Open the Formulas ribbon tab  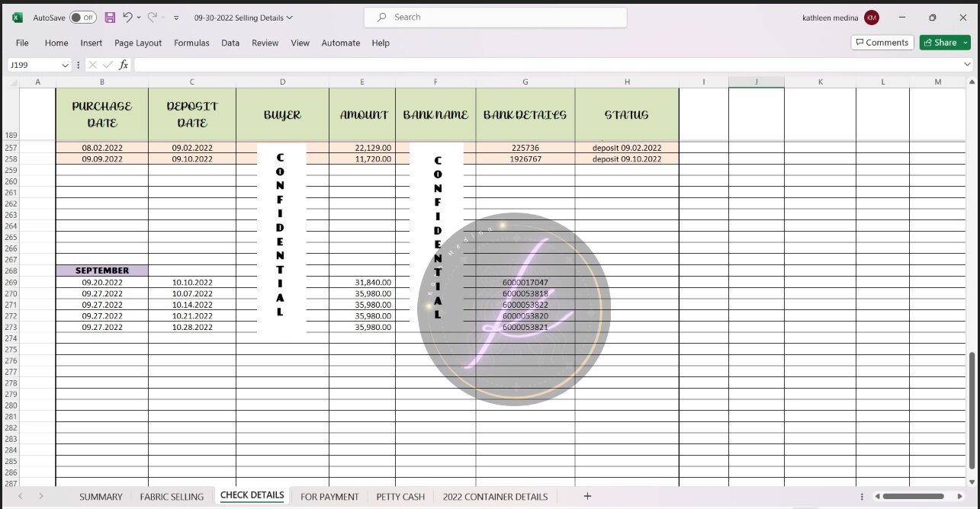(191, 43)
